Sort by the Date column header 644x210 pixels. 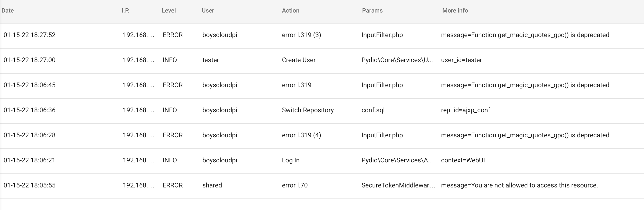pyautogui.click(x=8, y=11)
